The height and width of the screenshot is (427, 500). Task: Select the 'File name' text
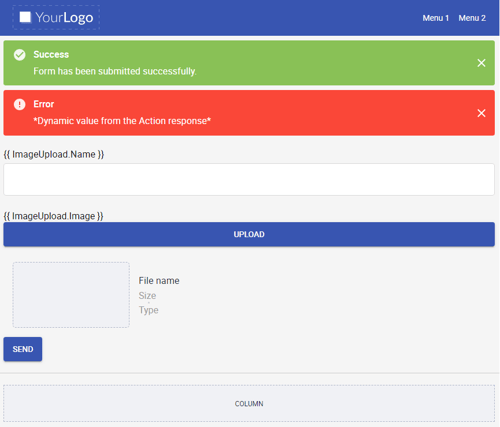(159, 281)
